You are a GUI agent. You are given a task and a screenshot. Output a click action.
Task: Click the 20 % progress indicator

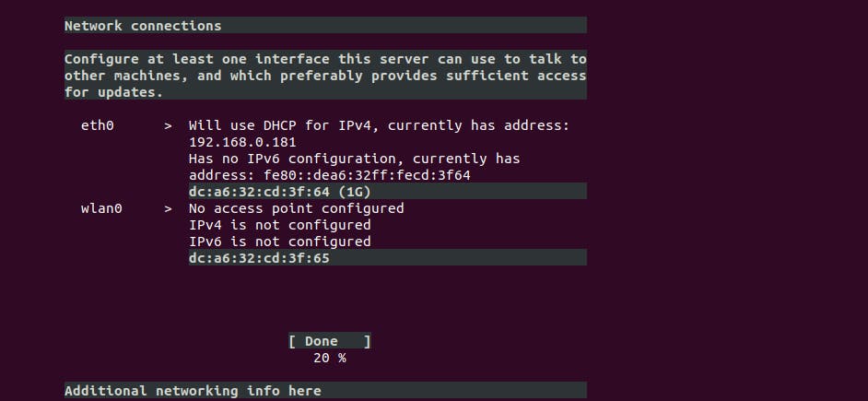pyautogui.click(x=329, y=358)
